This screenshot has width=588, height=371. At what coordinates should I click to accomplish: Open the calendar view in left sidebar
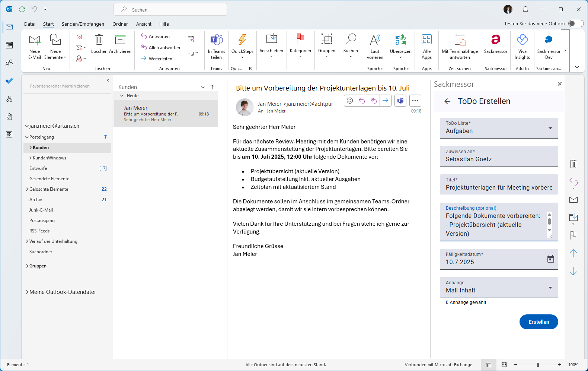pyautogui.click(x=9, y=45)
